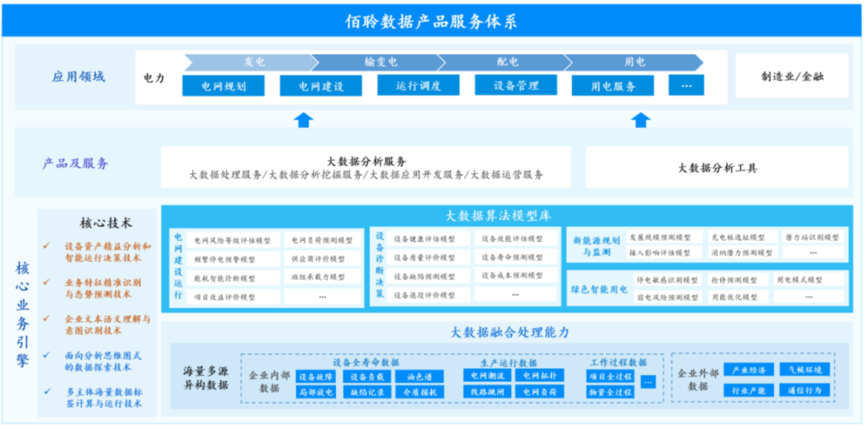
Task: Click the 设备故障 data tag
Action: click(x=316, y=377)
